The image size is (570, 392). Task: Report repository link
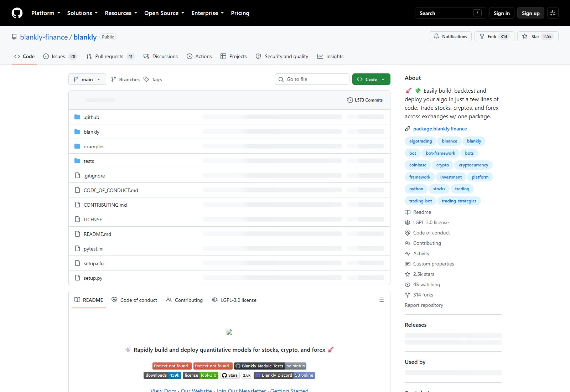424,305
